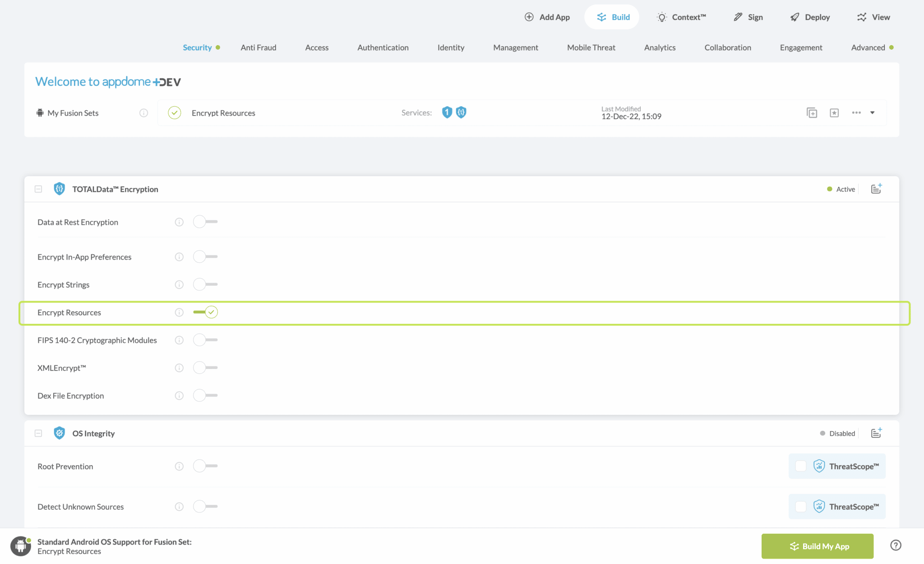Screen dimensions: 924x564
Task: Expand the Fusion Set dropdown arrow
Action: 873,113
